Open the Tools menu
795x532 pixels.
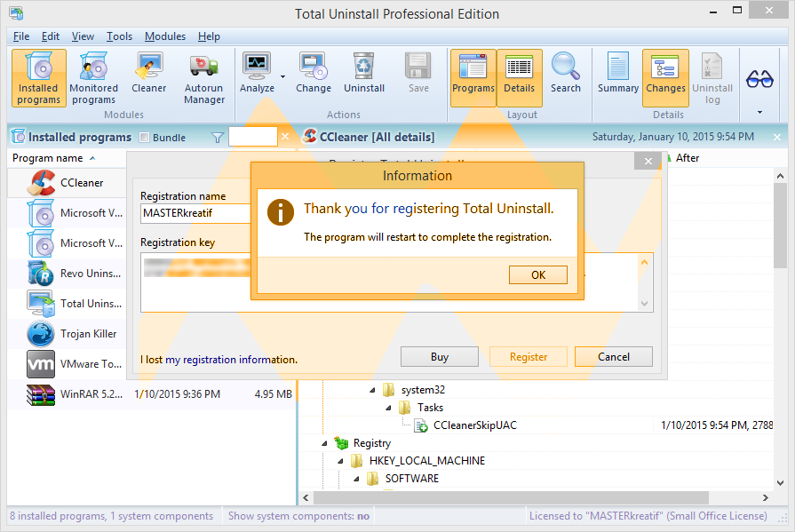click(x=119, y=36)
